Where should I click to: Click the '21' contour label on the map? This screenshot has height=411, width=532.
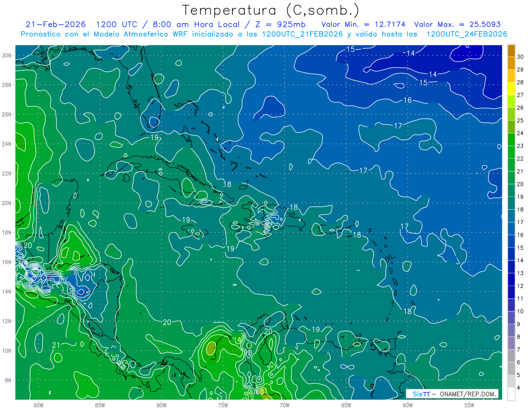(56, 345)
